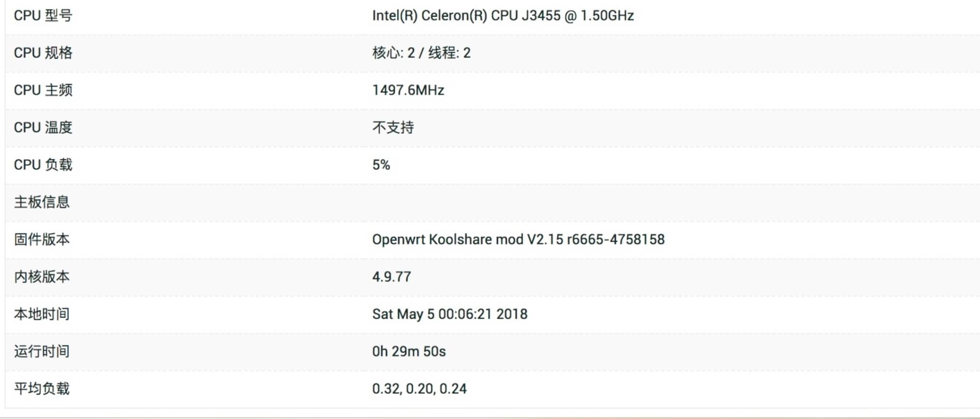Click the 4.9.77 kernel version value
This screenshot has height=419, width=980.
[x=391, y=276]
